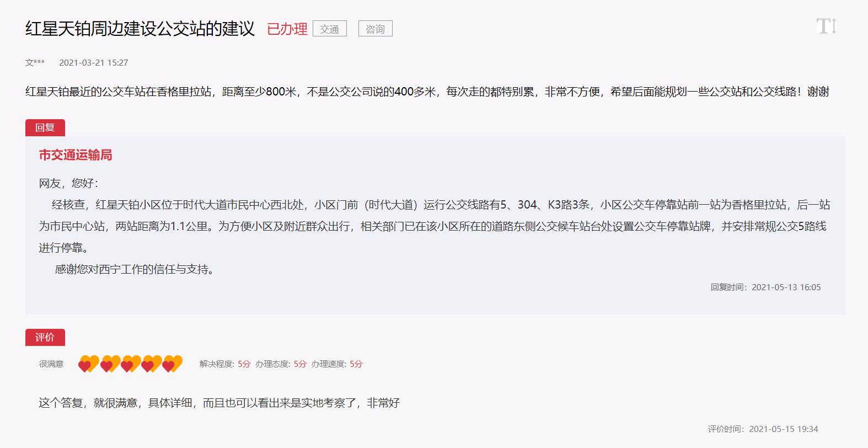Click the post title 红星天铂周边建设公交站的建议
This screenshot has width=868, height=448.
tap(140, 29)
